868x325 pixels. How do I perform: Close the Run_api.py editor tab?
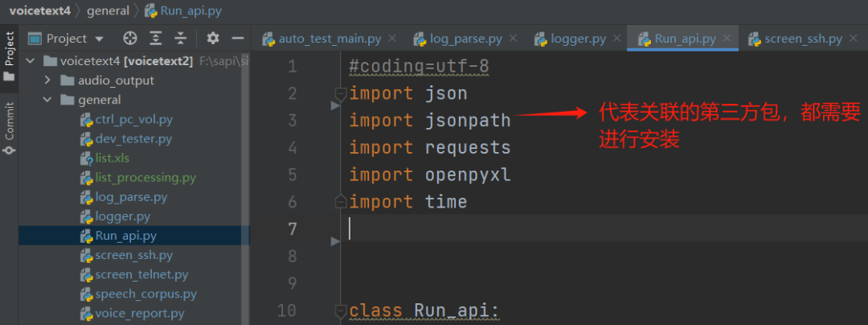click(x=727, y=38)
